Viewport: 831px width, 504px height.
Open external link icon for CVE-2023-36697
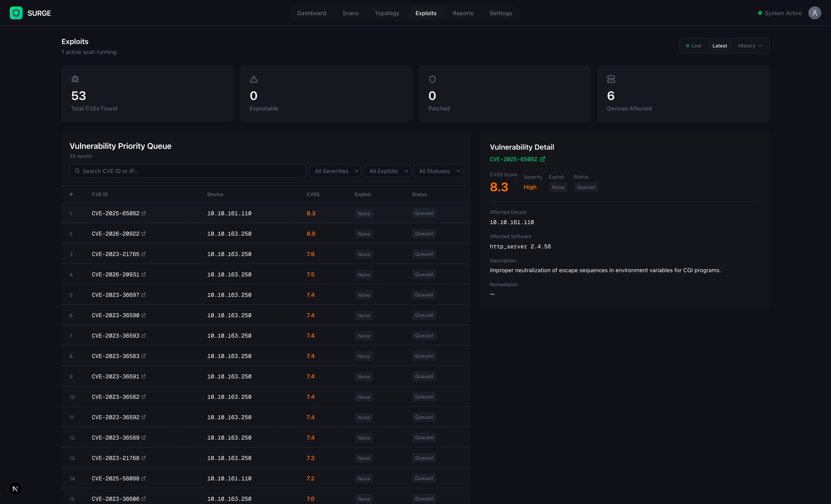(143, 295)
